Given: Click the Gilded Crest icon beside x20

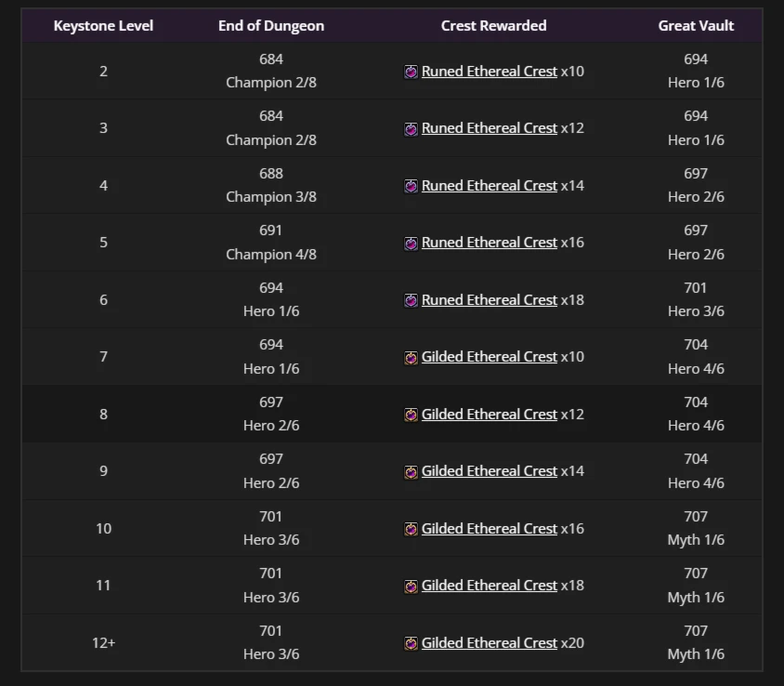Looking at the screenshot, I should (x=411, y=643).
